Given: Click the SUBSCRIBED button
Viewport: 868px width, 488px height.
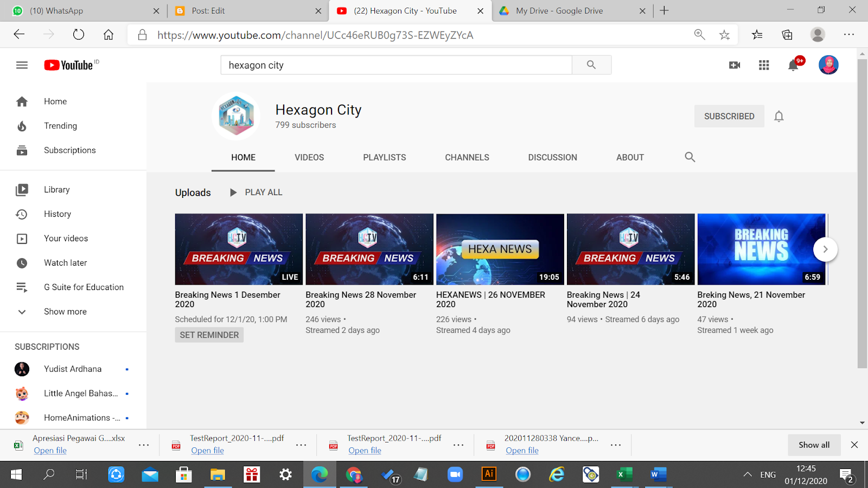Looking at the screenshot, I should (x=729, y=116).
